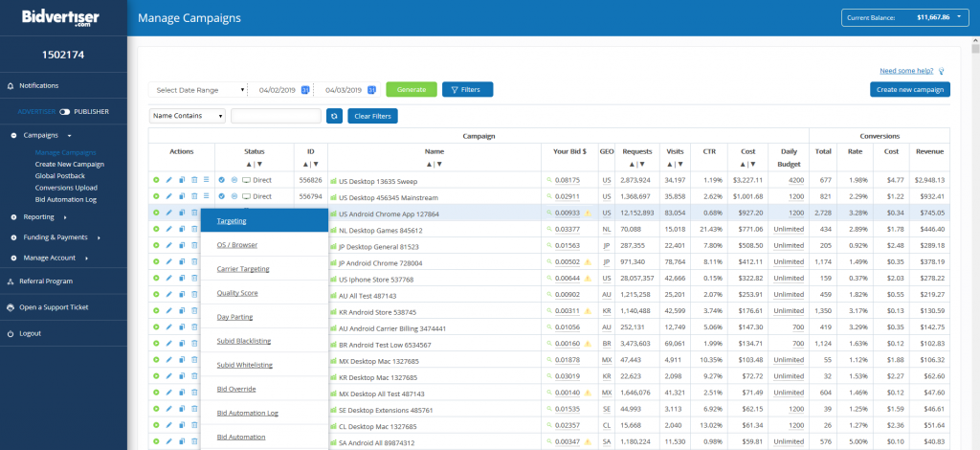Copy the NL Desktop Games 845612 campaign
This screenshot has height=450, width=980.
click(182, 229)
